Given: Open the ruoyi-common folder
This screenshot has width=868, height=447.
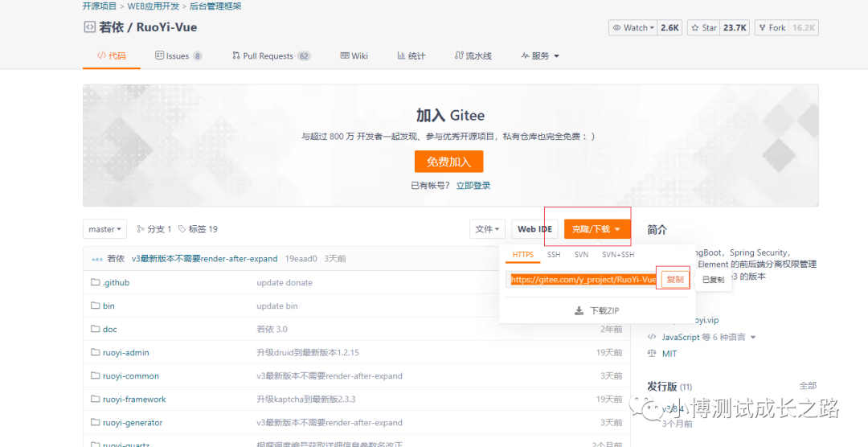Looking at the screenshot, I should (131, 375).
